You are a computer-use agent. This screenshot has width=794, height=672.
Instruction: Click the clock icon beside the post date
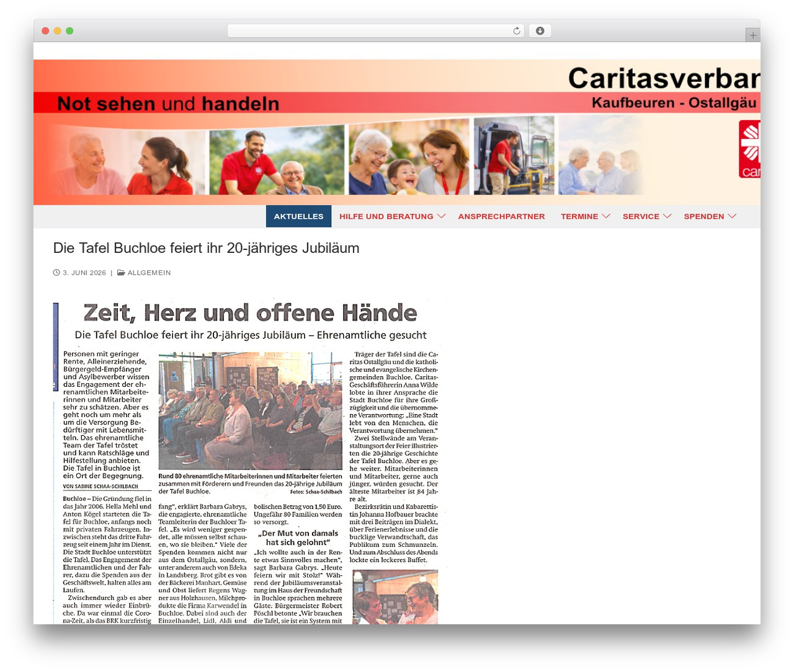tap(56, 273)
